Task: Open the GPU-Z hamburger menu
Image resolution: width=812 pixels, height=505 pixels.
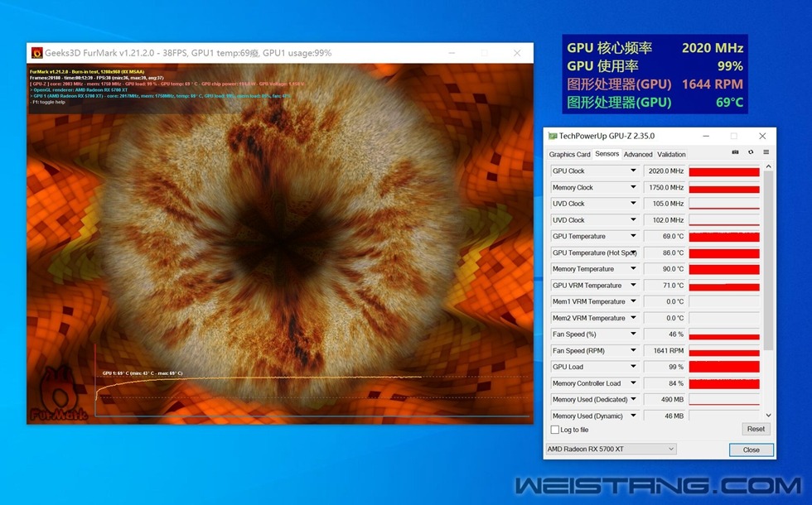Action: pyautogui.click(x=766, y=152)
